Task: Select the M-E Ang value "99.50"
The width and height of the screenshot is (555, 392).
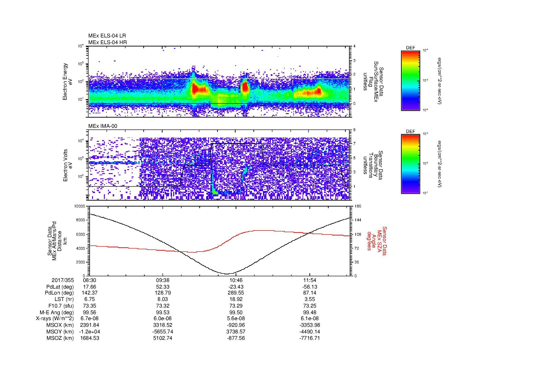Action: [236, 312]
